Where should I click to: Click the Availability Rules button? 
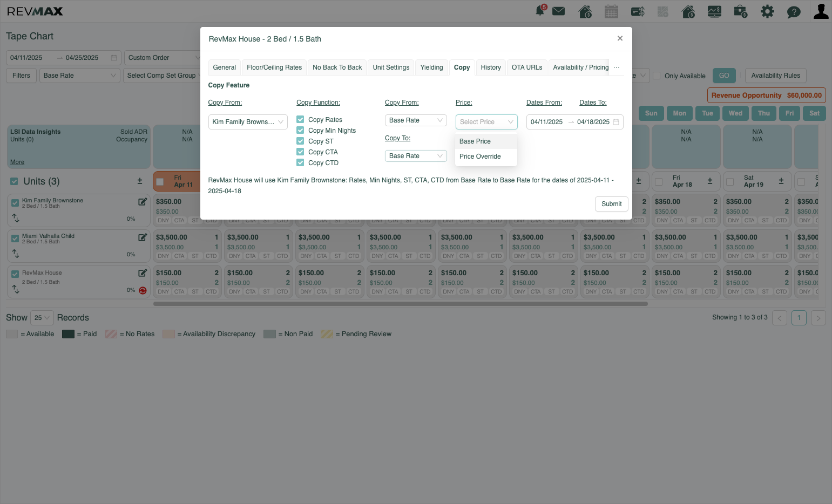tap(776, 76)
